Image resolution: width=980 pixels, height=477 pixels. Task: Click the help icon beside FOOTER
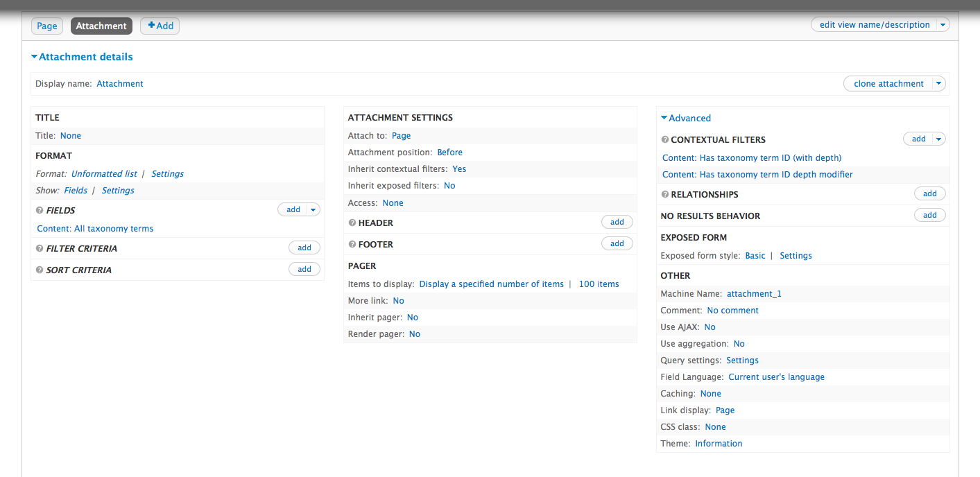click(x=352, y=244)
